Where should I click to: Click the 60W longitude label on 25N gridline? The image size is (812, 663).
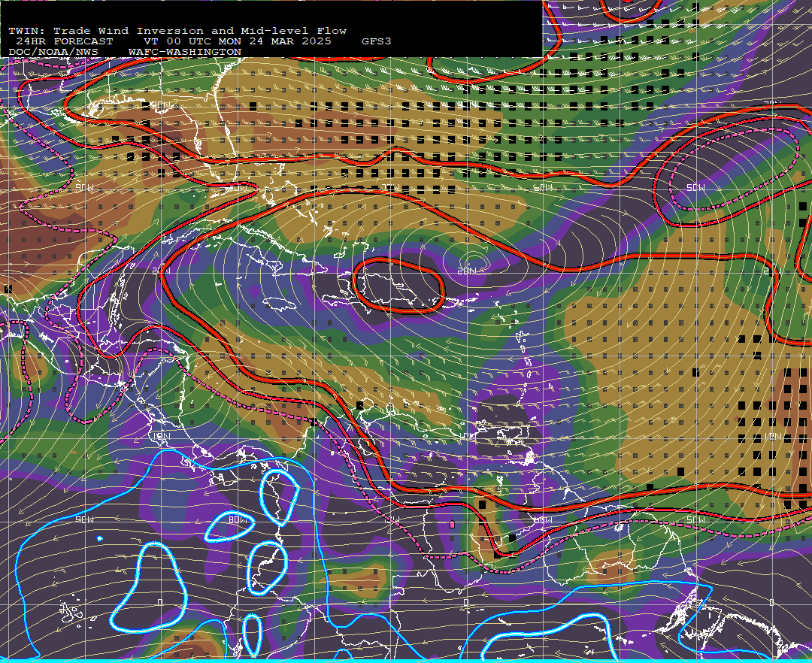(543, 187)
